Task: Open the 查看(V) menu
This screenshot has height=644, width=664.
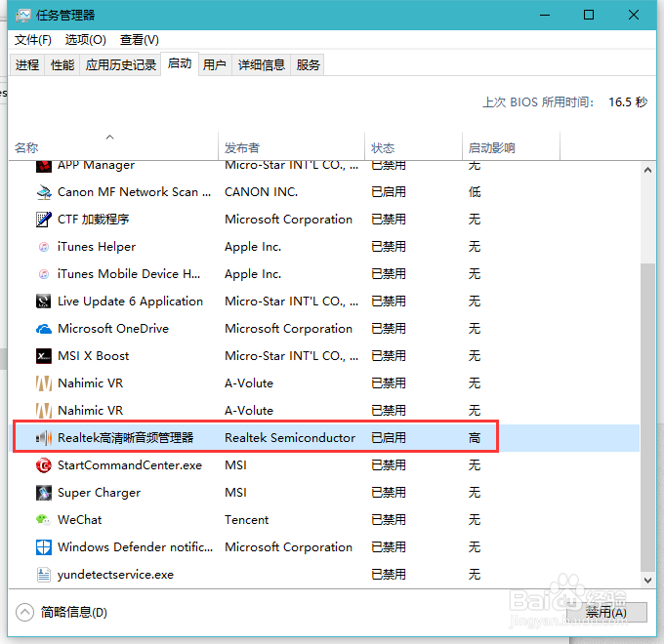Action: [140, 40]
